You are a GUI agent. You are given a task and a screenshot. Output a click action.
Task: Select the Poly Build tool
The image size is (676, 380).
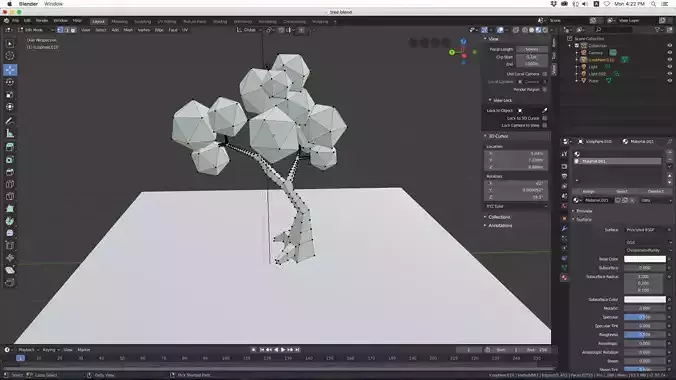point(10,209)
